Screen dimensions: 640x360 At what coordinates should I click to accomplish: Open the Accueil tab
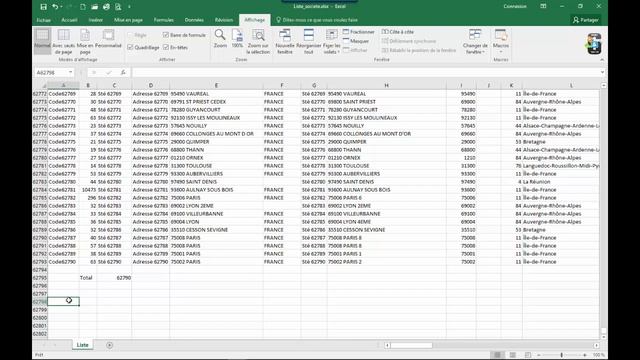(x=69, y=20)
